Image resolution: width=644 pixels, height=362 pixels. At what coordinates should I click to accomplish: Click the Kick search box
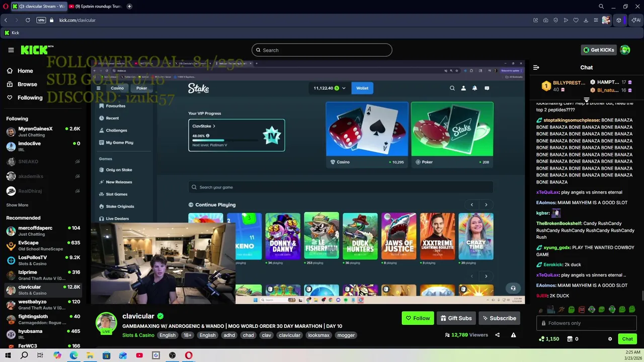[321, 50]
